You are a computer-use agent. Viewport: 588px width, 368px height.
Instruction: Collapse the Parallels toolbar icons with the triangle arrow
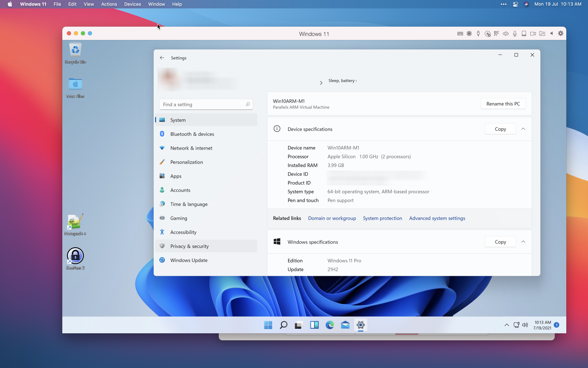click(x=551, y=34)
